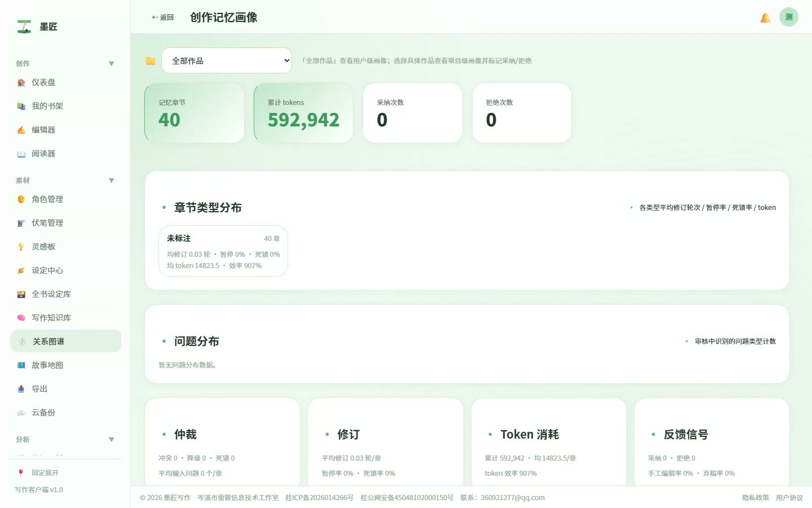812x508 pixels.
Task: Click the 我的书架 books icon
Action: [21, 106]
